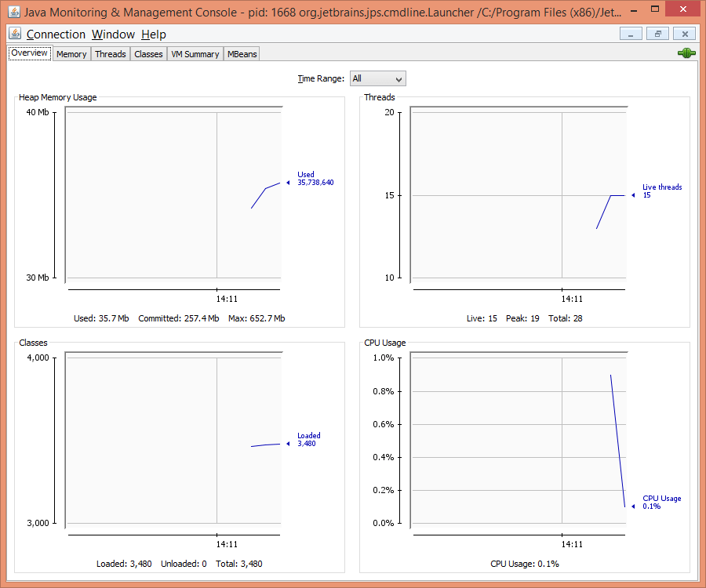Viewport: 706px width, 588px height.
Task: Click the 14:11 label under Classes chart
Action: 227,544
